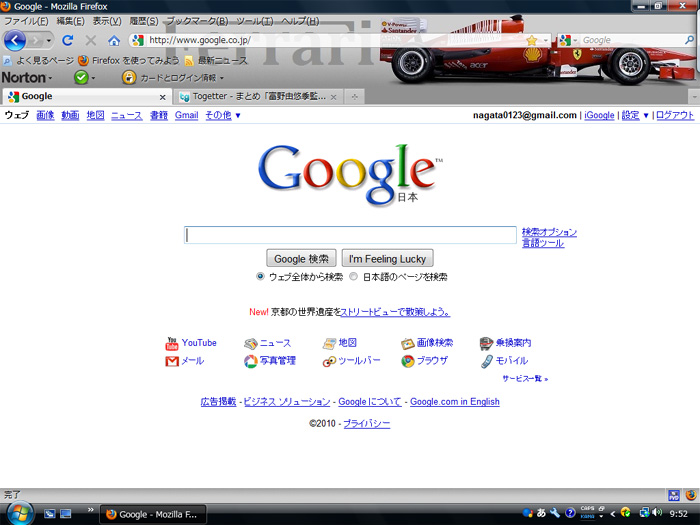Click the Forward navigation arrow
Viewport: 700px width, 525px height.
[35, 41]
